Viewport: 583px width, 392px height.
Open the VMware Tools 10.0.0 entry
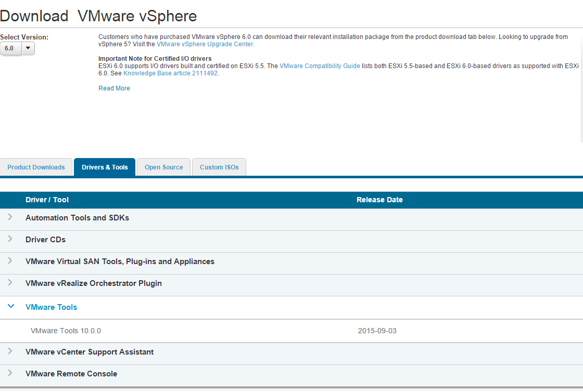point(66,331)
